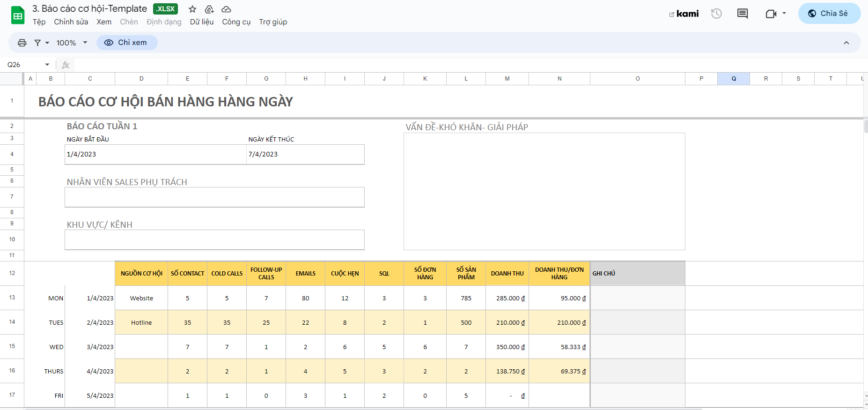The image size is (868, 410).
Task: Select the CUỘC HẸN header cell
Action: [345, 274]
